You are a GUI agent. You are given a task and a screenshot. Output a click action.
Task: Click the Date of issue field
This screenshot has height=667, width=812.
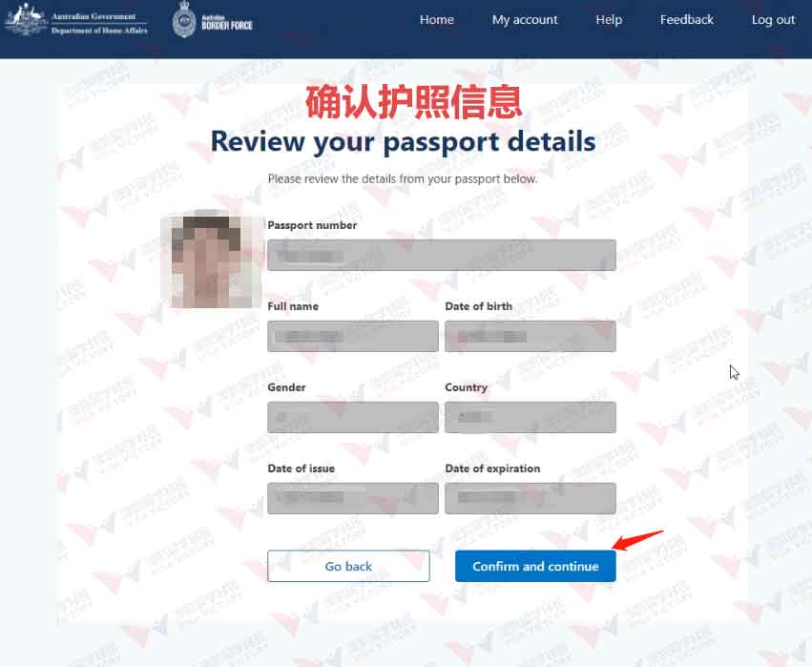click(353, 498)
